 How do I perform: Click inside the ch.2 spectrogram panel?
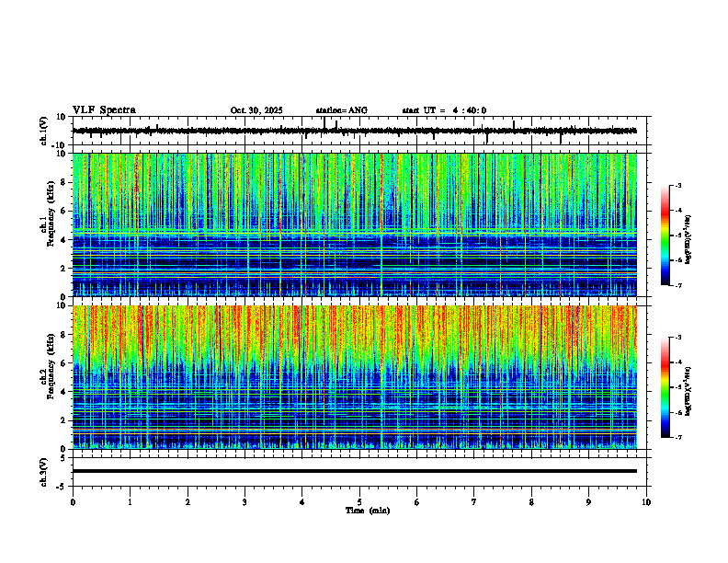[x=354, y=377]
